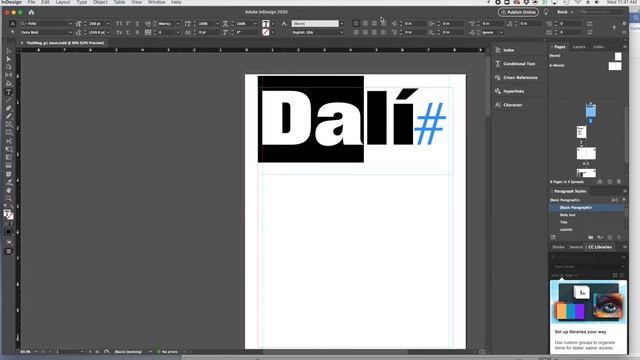This screenshot has width=640, height=360.
Task: Open the Layout menu
Action: click(x=63, y=2)
